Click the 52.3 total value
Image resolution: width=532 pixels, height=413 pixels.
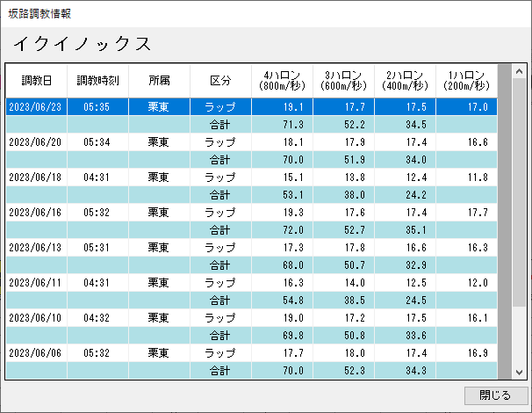pos(343,371)
